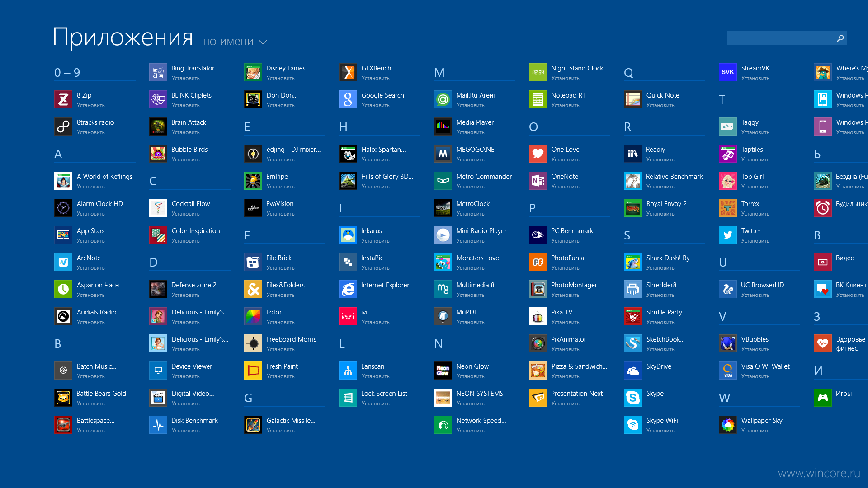Open the Игры Xbox icon

pyautogui.click(x=823, y=398)
